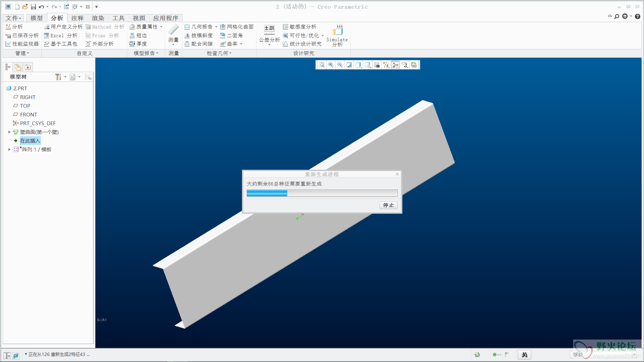The width and height of the screenshot is (644, 362).
Task: Open the customize quick access toolbar dropdown
Action: (96, 7)
